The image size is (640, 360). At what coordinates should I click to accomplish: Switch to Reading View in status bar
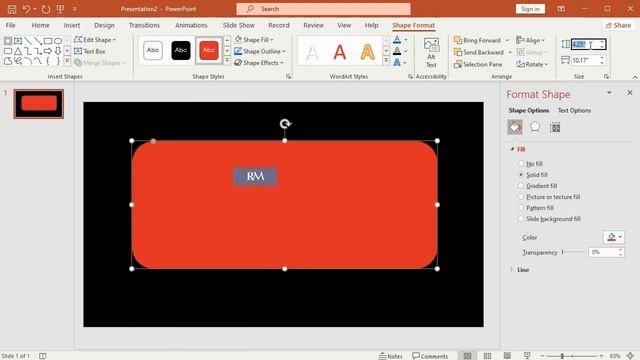[507, 356]
